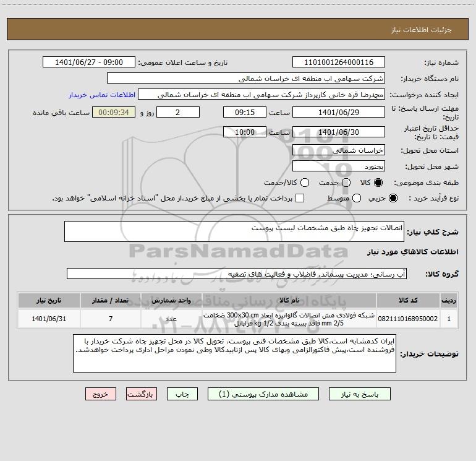Viewport: 476px width, 461px height.
Task: Click the خروج exit button
Action: pos(101,394)
